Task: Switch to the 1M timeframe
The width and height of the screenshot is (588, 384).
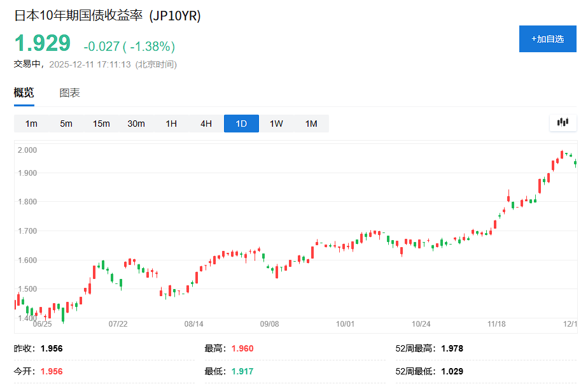Action: pyautogui.click(x=311, y=124)
